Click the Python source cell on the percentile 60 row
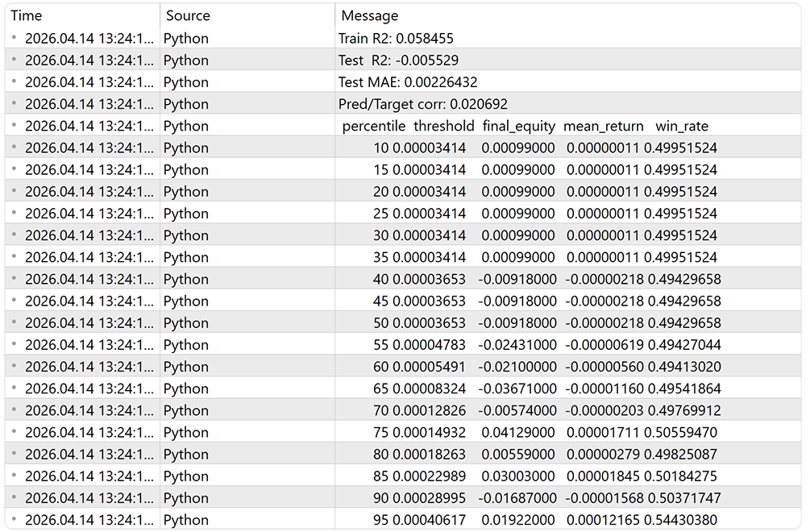The width and height of the screenshot is (806, 532). [x=186, y=367]
